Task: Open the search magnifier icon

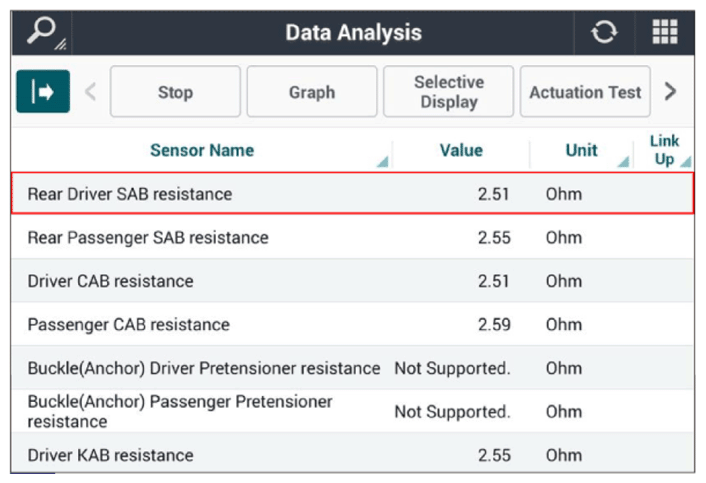Action: [42, 32]
